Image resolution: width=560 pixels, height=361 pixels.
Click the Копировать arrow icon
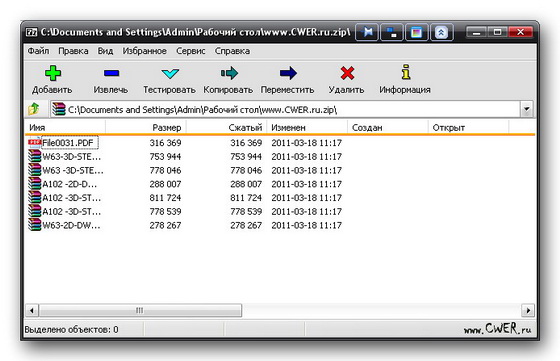229,73
